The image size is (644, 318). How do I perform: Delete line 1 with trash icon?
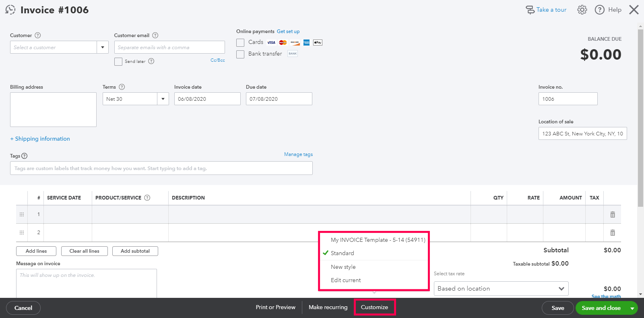coord(613,215)
